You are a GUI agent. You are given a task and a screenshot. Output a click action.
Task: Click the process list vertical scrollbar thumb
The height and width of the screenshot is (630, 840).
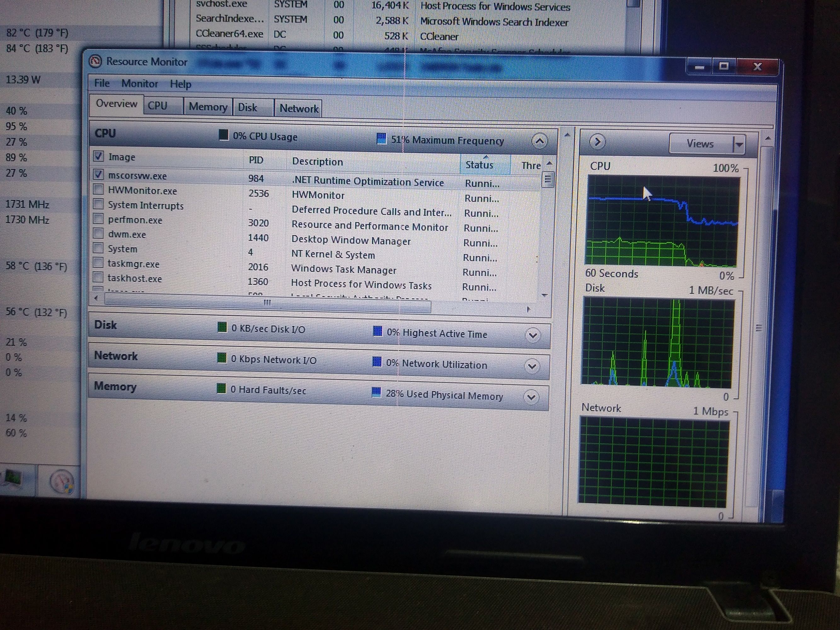[x=548, y=179]
